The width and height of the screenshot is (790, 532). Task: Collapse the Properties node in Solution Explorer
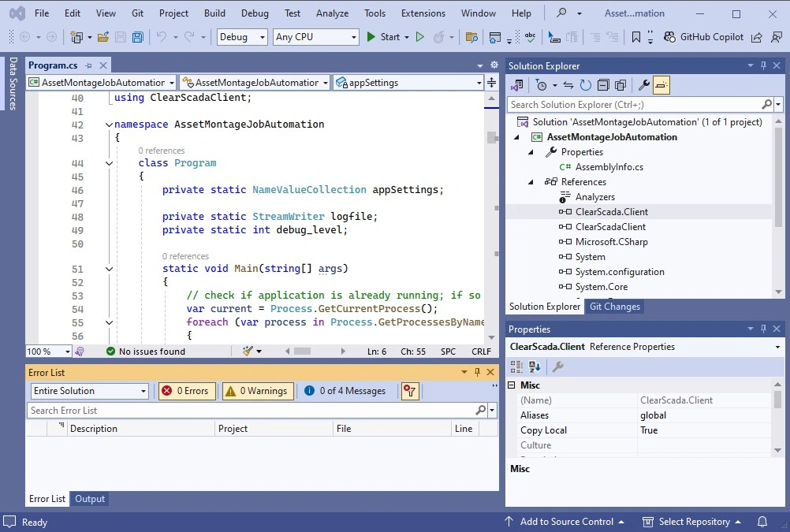click(531, 152)
